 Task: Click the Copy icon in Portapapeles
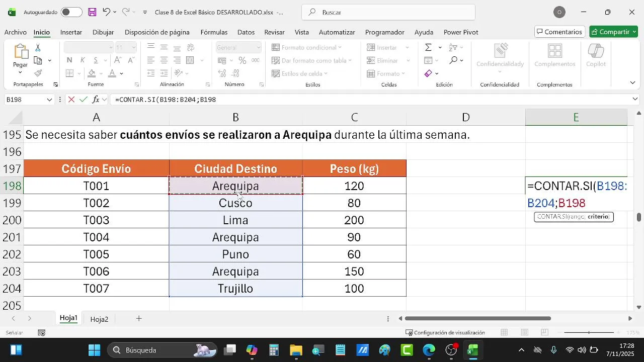pyautogui.click(x=38, y=60)
